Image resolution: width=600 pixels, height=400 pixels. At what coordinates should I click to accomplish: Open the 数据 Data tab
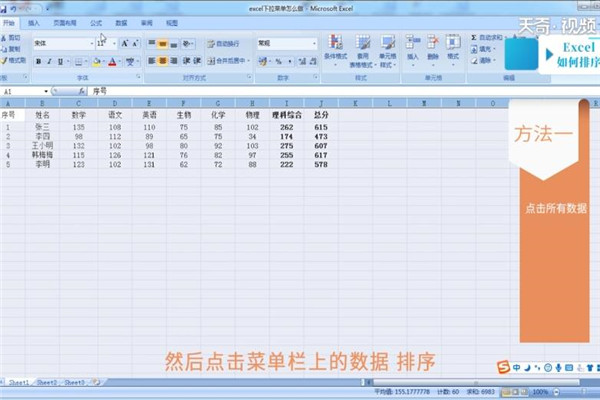point(121,23)
